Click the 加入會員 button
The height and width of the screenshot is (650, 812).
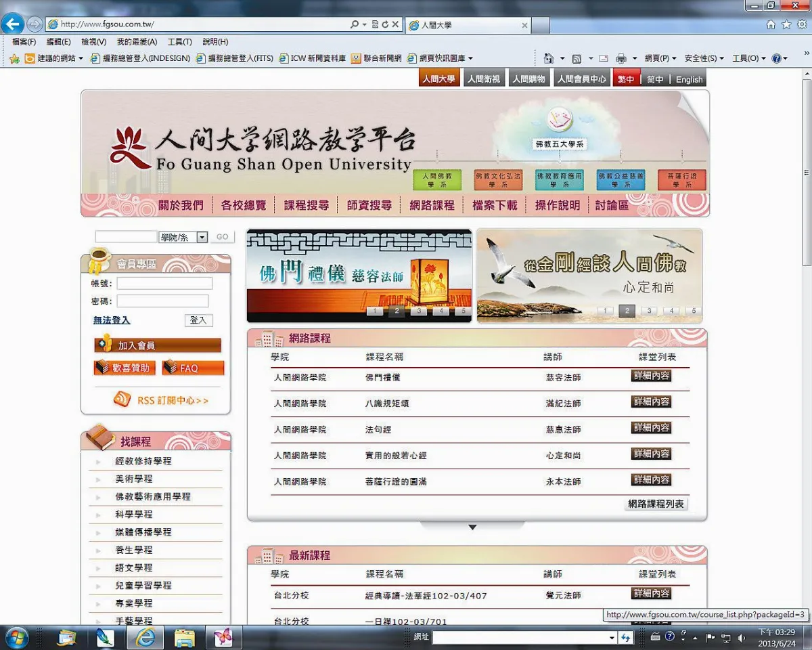[x=158, y=345]
